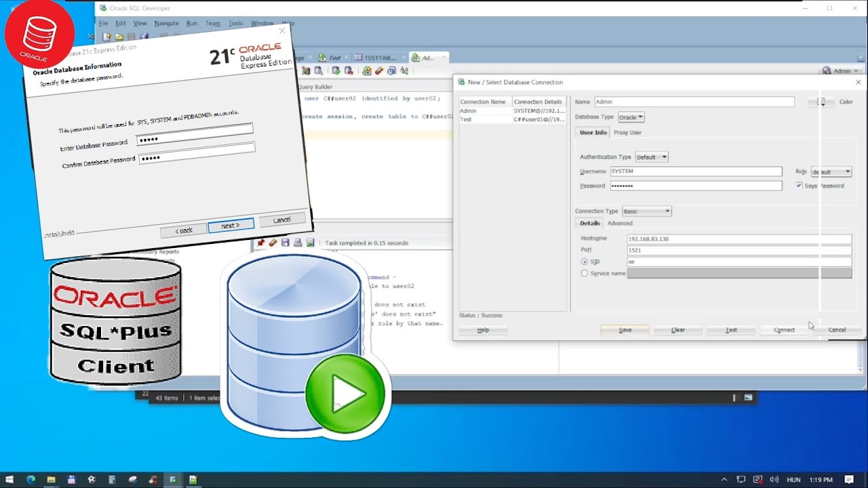Click the 1:19 PM taskbar clock
The image size is (868, 488).
click(x=821, y=480)
